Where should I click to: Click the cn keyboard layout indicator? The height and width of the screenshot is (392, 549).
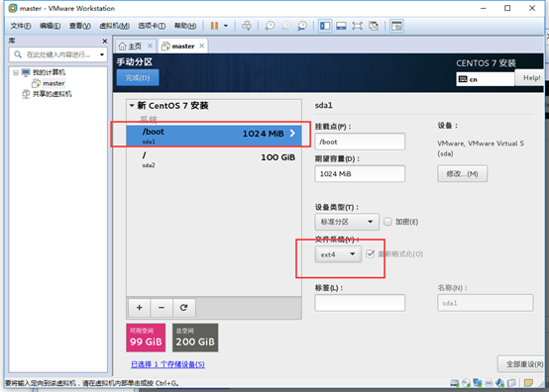(486, 79)
